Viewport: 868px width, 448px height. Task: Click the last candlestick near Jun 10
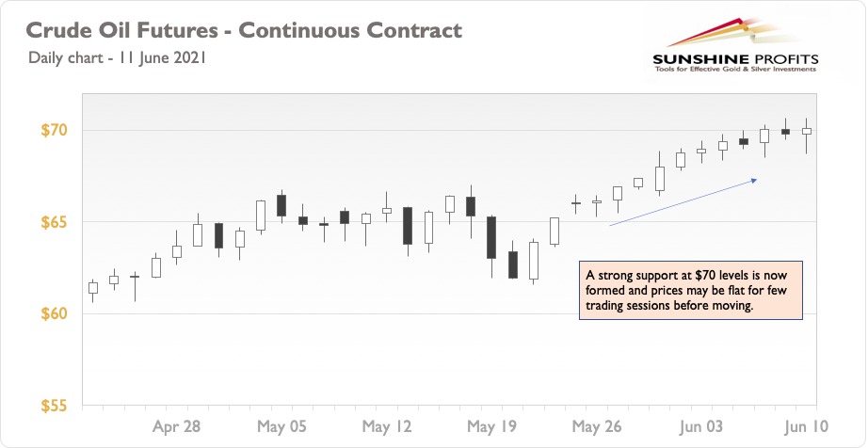point(807,132)
